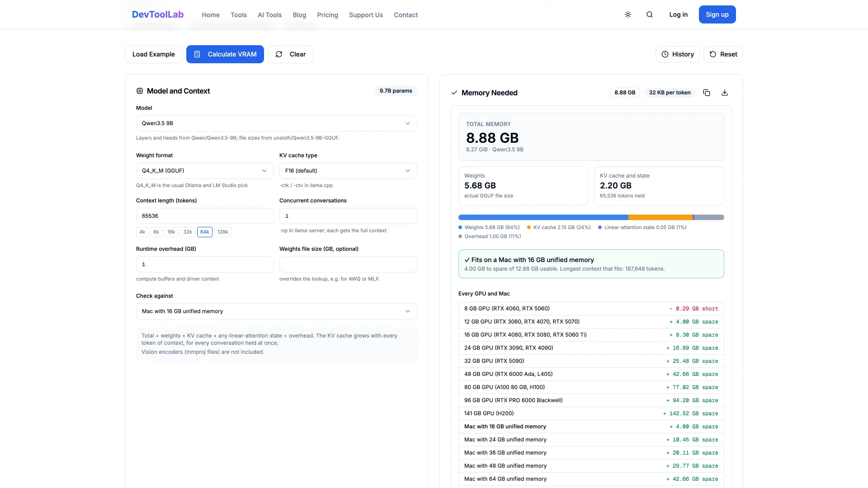The image size is (868, 488).
Task: Select the 128k context length preset
Action: (223, 232)
